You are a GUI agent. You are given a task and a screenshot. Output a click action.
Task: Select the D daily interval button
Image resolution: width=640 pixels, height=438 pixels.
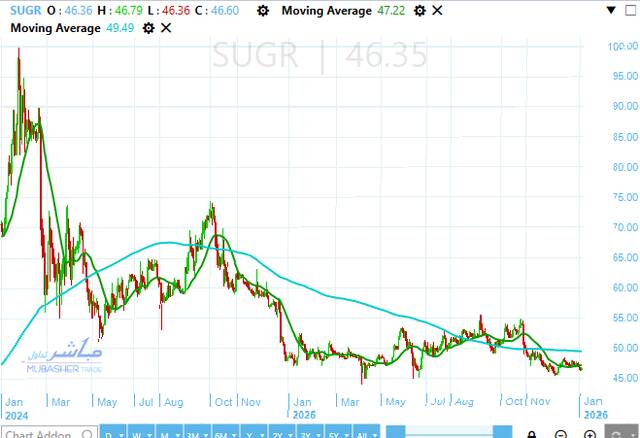coord(111,433)
